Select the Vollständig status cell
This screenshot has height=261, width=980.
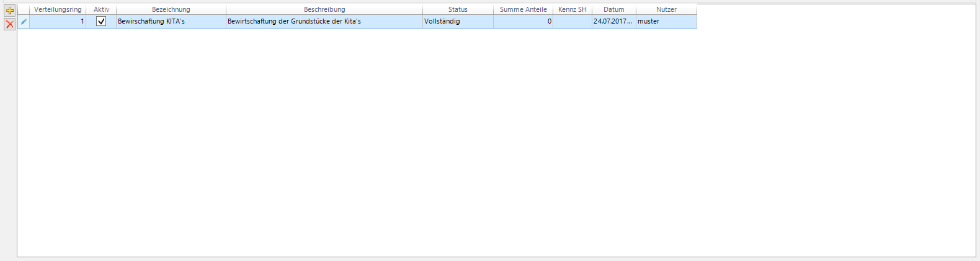(x=458, y=21)
